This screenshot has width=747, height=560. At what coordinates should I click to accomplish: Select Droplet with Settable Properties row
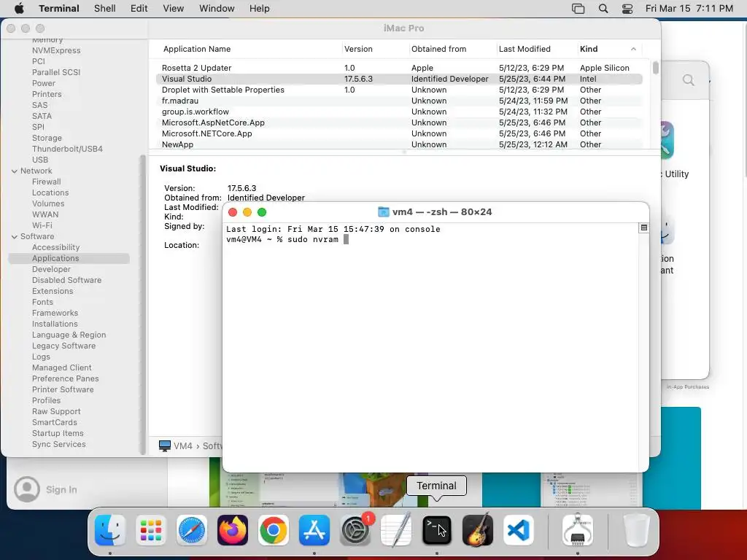pos(399,90)
